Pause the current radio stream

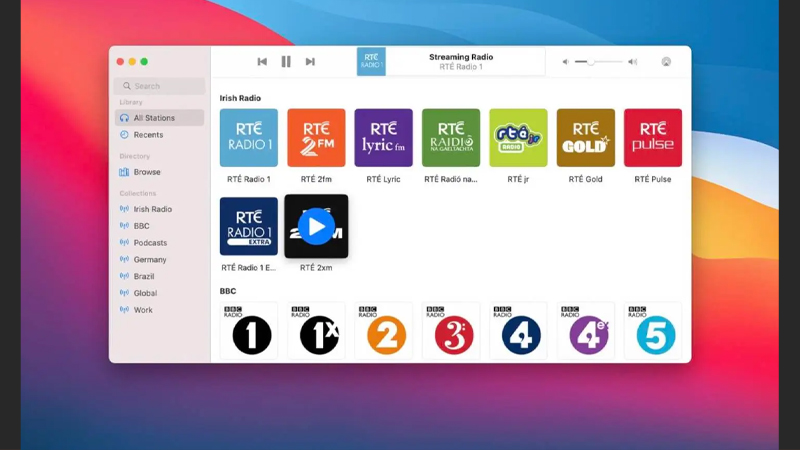pyautogui.click(x=286, y=62)
